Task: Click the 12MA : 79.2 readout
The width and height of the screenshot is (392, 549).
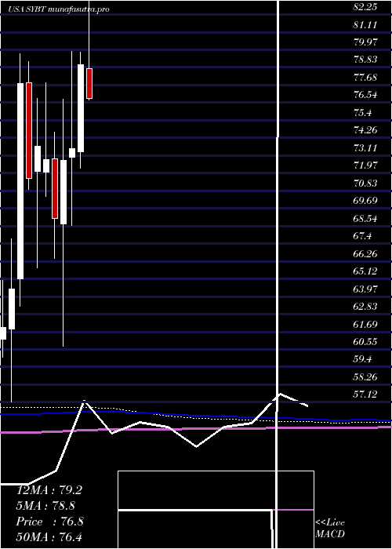Action: click(x=49, y=490)
